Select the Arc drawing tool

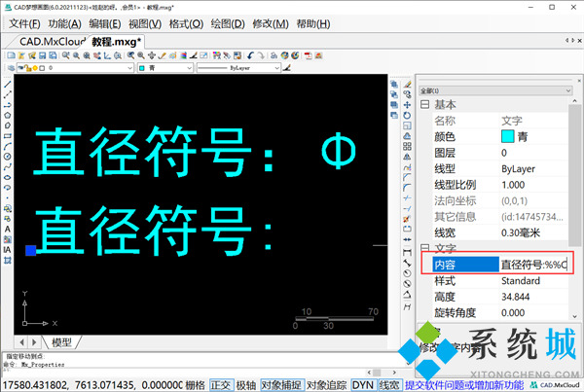click(x=7, y=146)
